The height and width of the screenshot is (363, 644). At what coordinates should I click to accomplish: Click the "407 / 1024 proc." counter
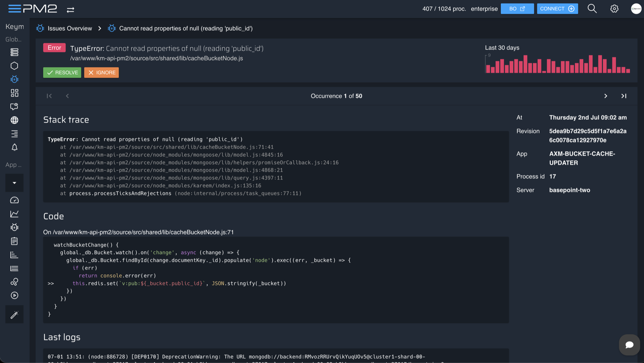[444, 9]
